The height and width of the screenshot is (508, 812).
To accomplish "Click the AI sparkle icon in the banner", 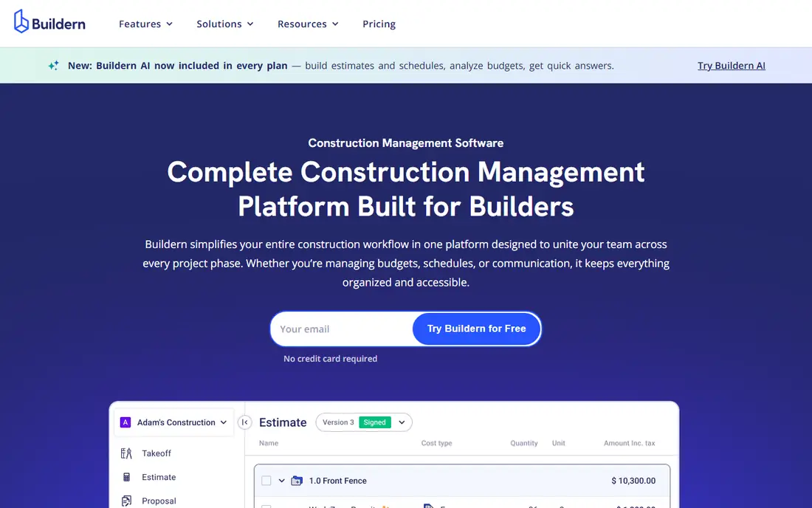I will click(x=53, y=65).
